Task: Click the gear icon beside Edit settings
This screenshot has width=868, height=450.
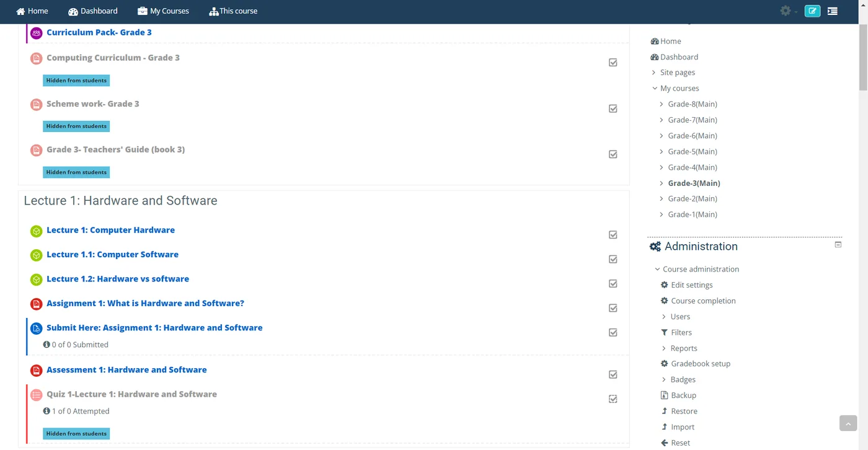Action: pos(665,285)
